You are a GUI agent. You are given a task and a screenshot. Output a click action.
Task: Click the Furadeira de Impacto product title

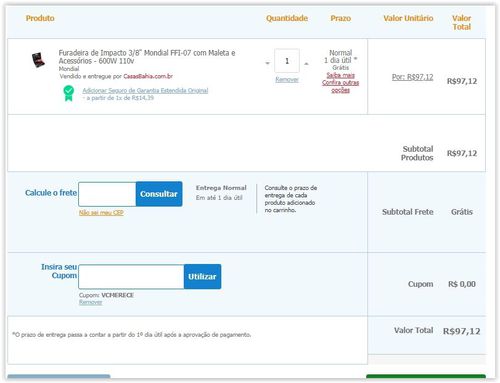pyautogui.click(x=147, y=57)
